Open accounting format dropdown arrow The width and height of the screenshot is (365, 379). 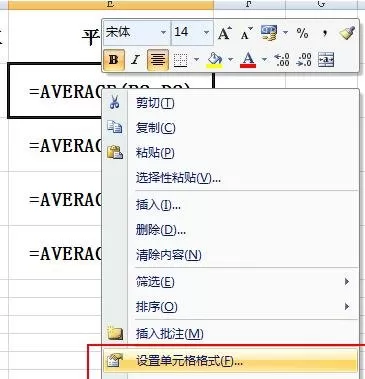point(285,33)
